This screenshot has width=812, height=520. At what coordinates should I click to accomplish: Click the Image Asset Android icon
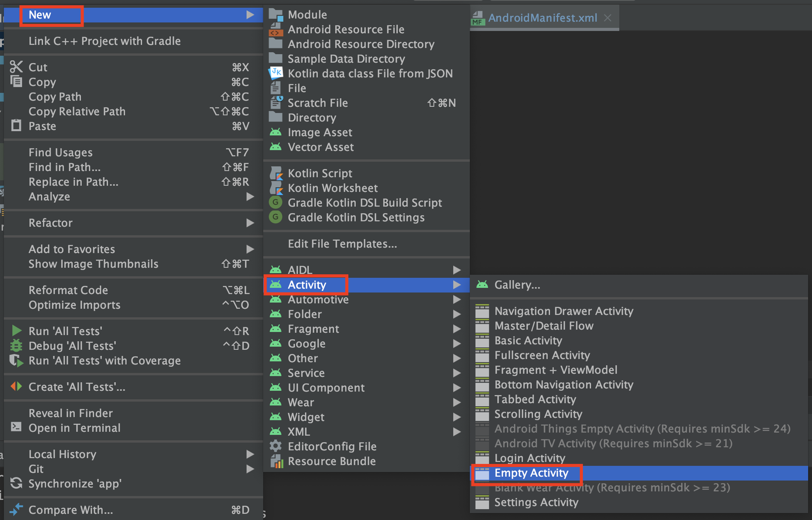coord(276,132)
